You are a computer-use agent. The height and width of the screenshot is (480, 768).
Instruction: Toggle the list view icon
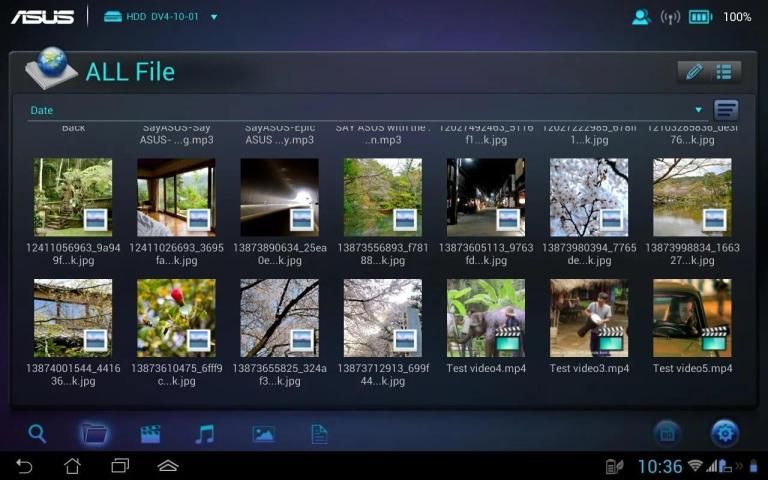724,72
